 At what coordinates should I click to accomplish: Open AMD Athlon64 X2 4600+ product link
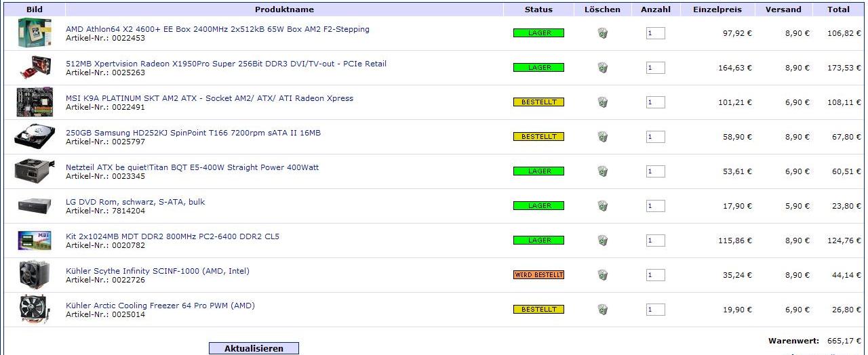coord(218,29)
